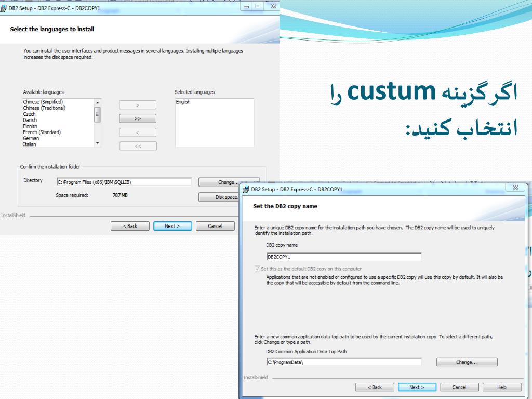Close the languages setup window

coord(273,6)
